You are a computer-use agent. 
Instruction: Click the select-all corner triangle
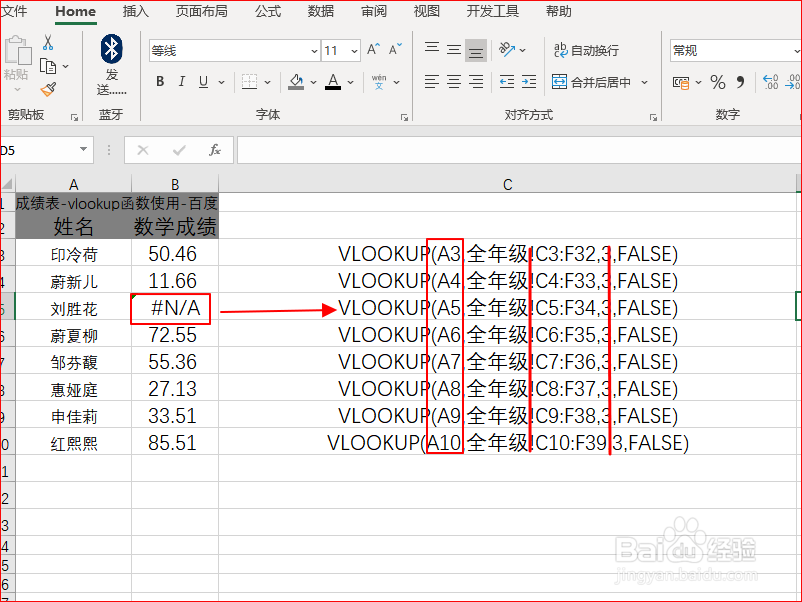point(7,184)
